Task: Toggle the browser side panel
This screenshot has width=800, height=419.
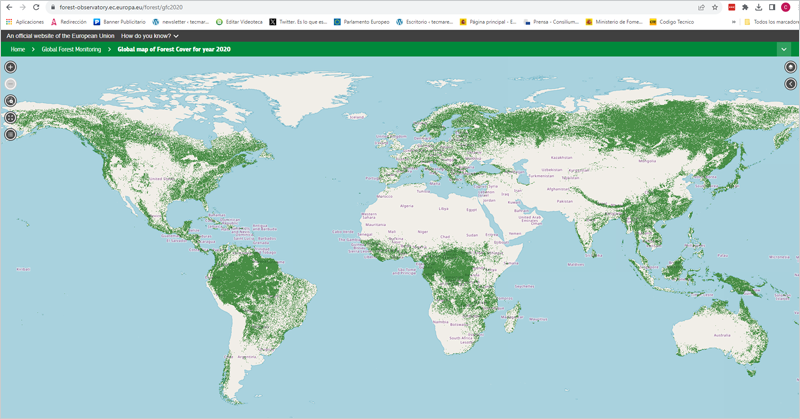Action: (772, 7)
